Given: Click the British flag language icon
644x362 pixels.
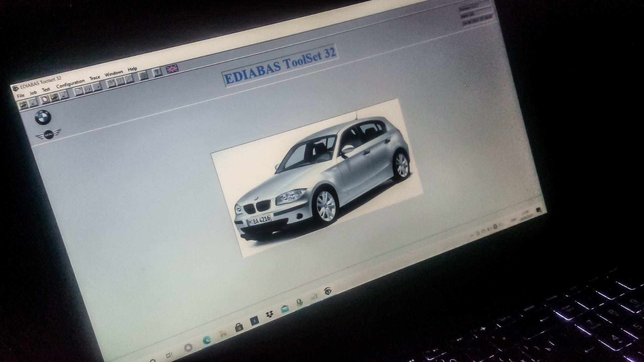Looking at the screenshot, I should tap(172, 69).
